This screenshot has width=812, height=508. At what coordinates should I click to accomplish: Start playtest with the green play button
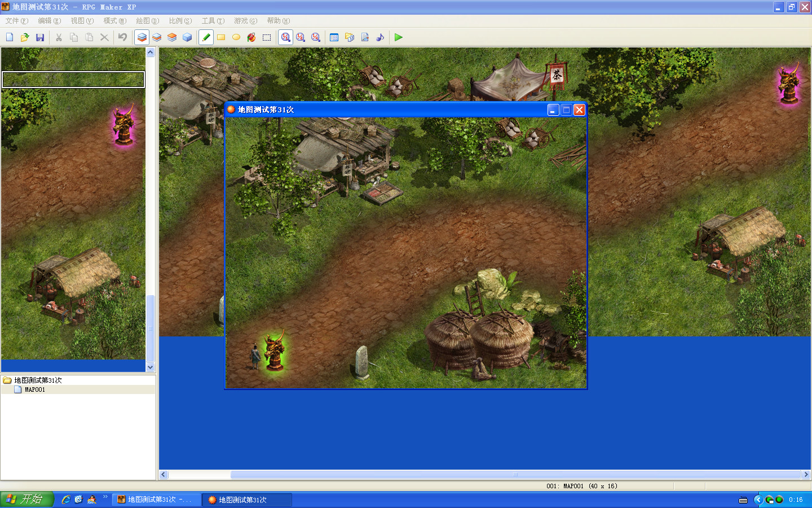pyautogui.click(x=399, y=37)
